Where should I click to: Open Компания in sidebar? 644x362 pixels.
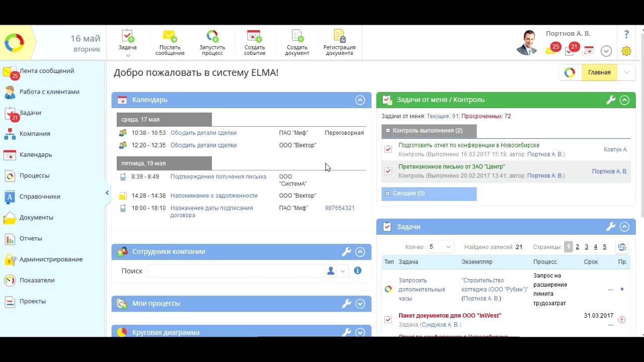point(34,134)
